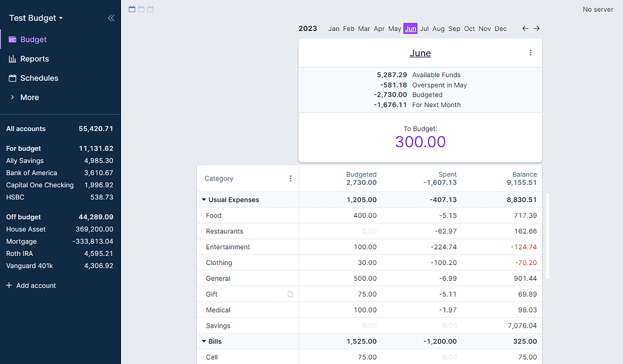Collapse the Usual Expenses category group

tap(204, 199)
